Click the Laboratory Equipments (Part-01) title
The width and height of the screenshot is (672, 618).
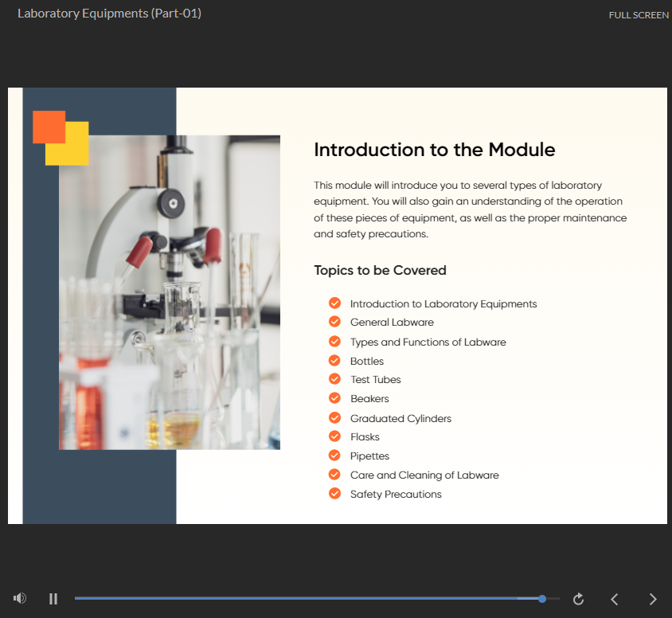tap(109, 14)
